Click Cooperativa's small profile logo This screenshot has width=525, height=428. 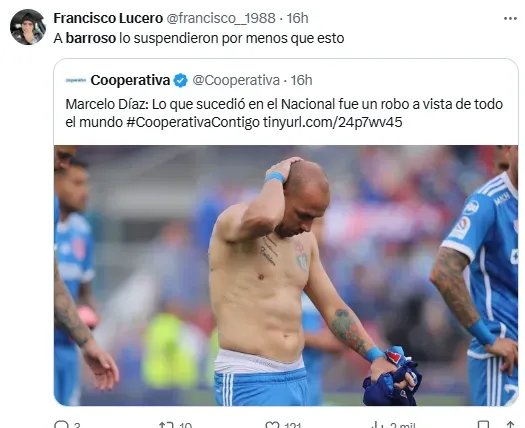(76, 80)
